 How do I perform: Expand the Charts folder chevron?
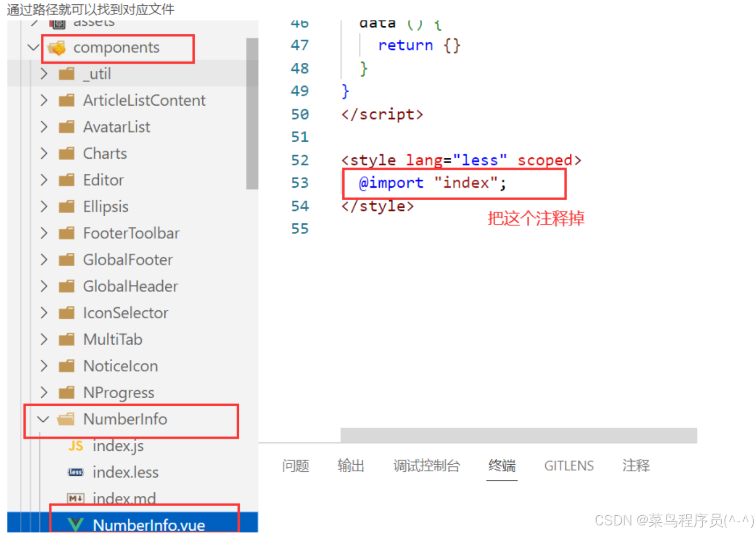44,153
